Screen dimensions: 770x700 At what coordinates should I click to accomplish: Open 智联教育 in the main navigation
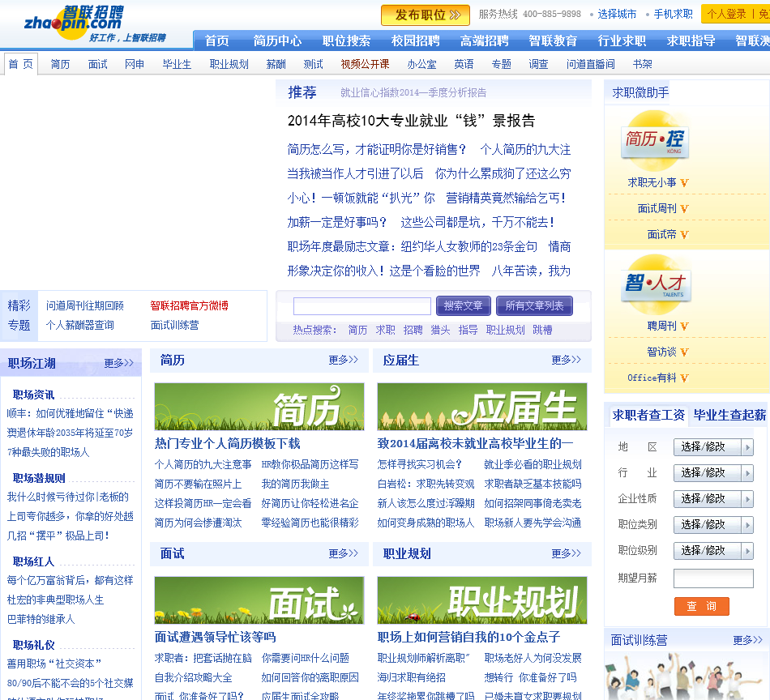click(x=553, y=41)
